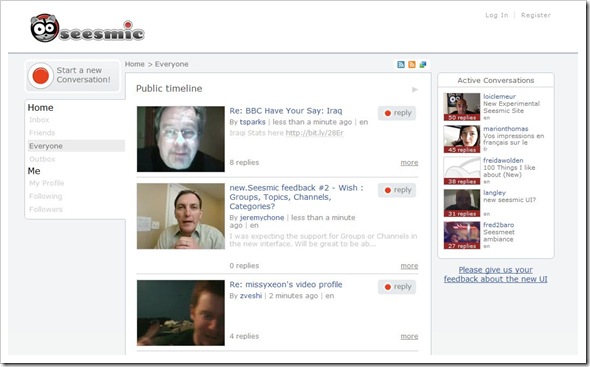Select Everyone in the sidebar
Viewport: 590px width, 367px height.
(76, 146)
